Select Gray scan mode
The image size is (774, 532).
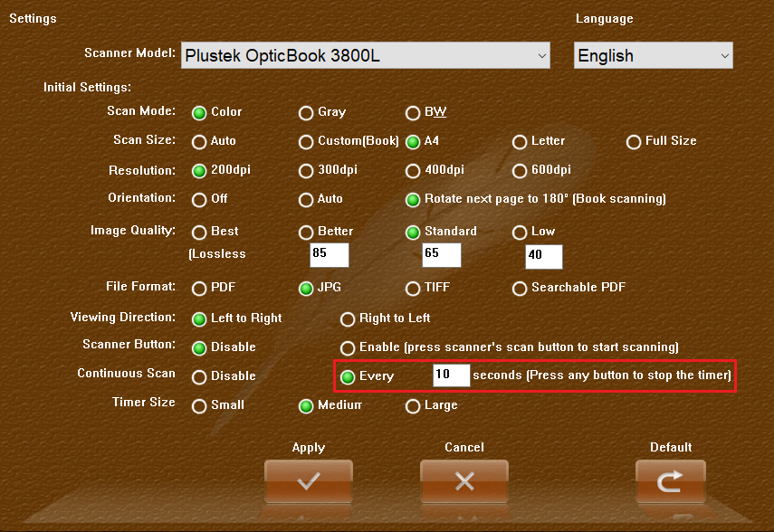click(x=307, y=113)
